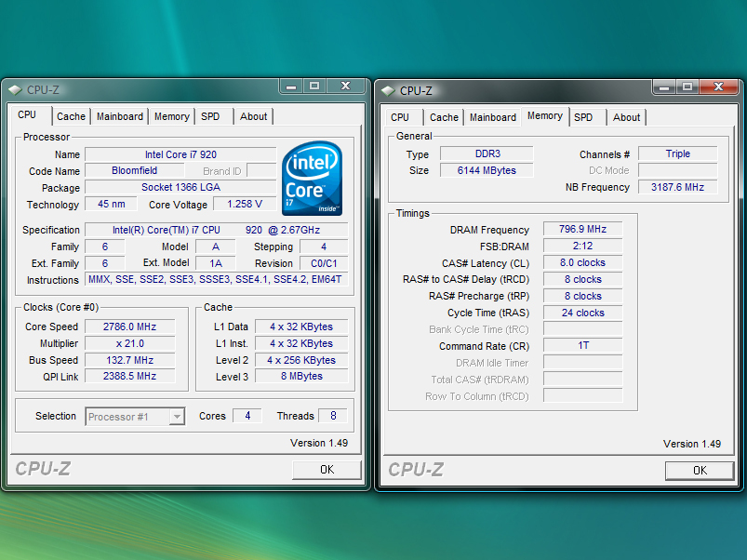Click the memory size value '6144 MBytes'

[487, 170]
